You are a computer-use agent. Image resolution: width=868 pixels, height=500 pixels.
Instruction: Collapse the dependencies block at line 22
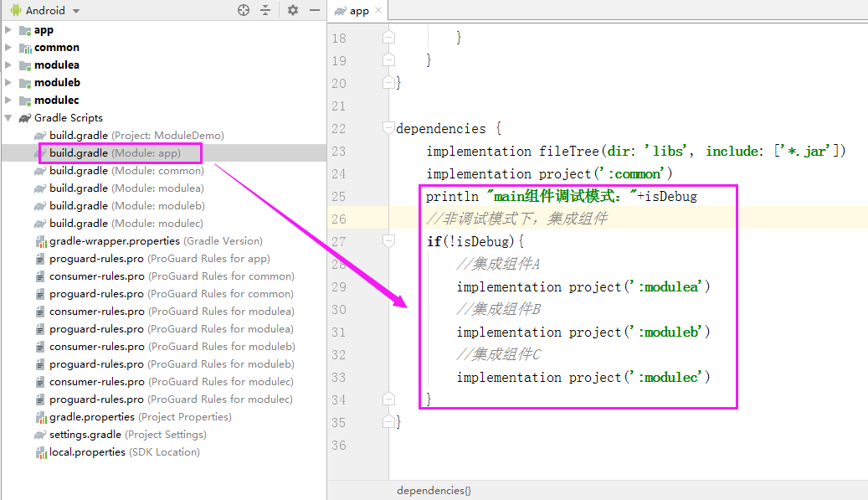coord(388,128)
